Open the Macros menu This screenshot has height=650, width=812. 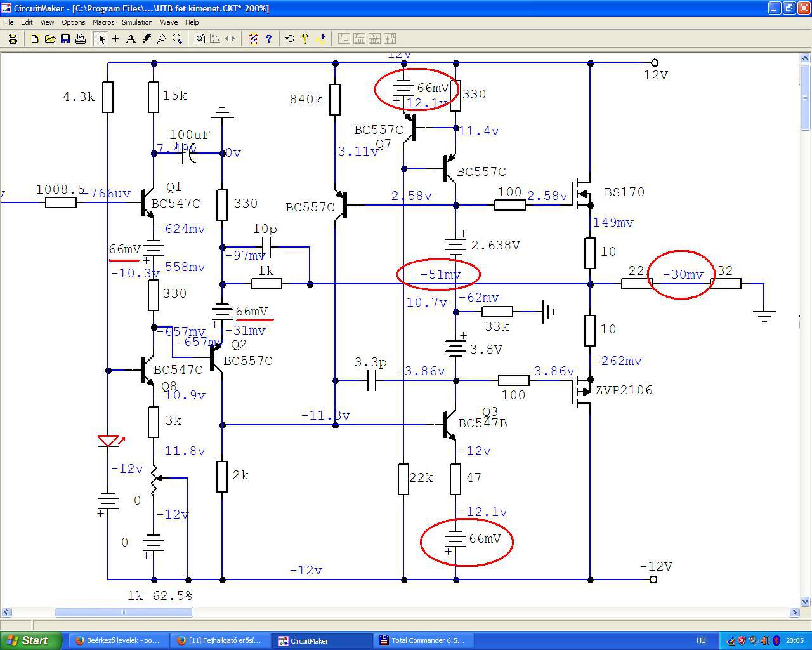coord(103,22)
